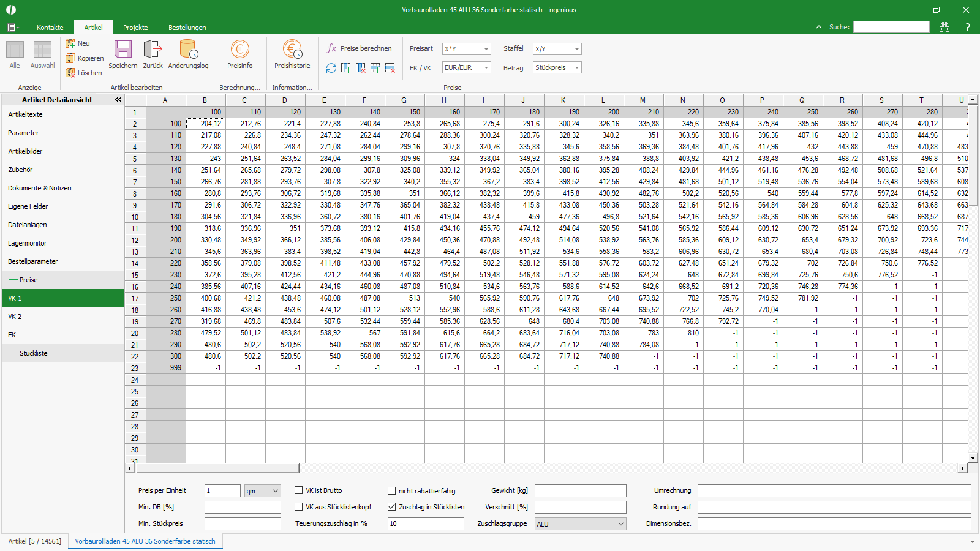
Task: Open Artikelbilder in the sidebar
Action: point(62,151)
